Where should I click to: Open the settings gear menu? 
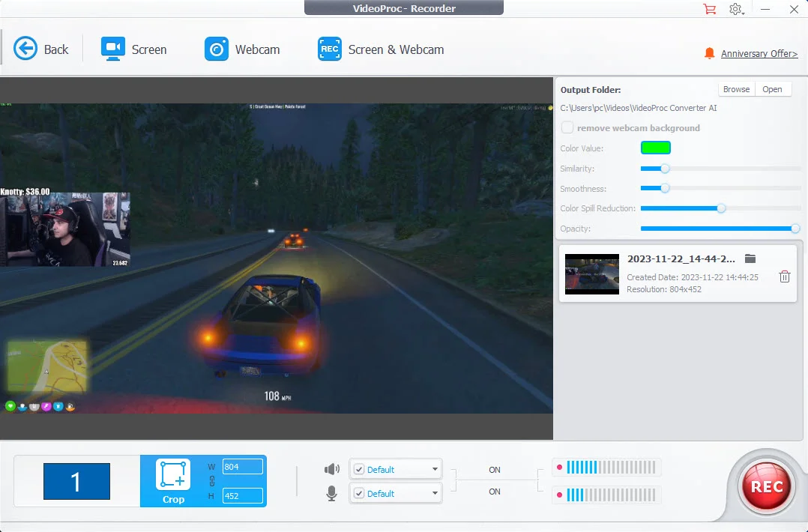click(736, 9)
